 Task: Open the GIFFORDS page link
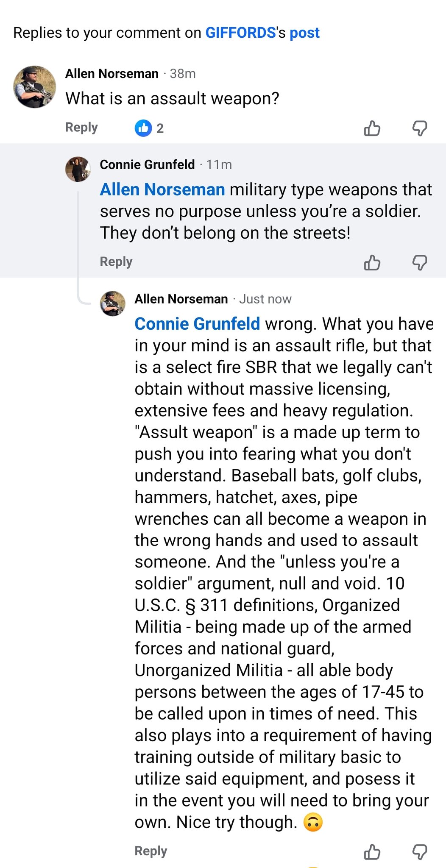240,33
